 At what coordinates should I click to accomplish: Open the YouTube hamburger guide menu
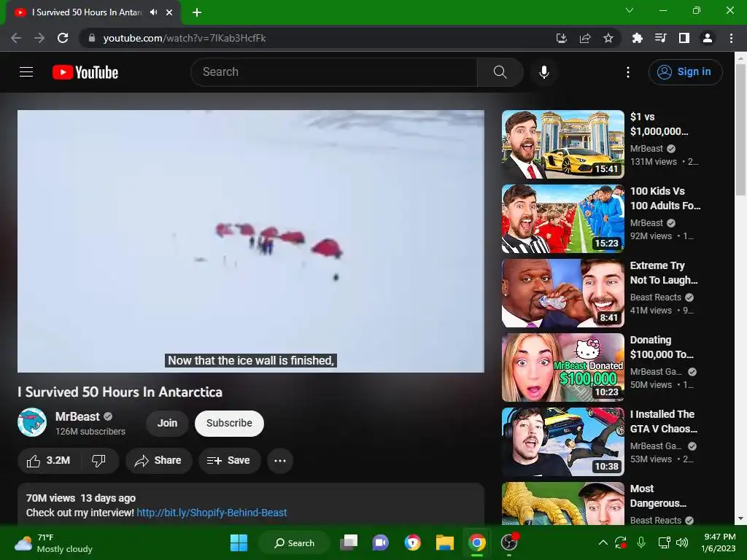tap(26, 72)
